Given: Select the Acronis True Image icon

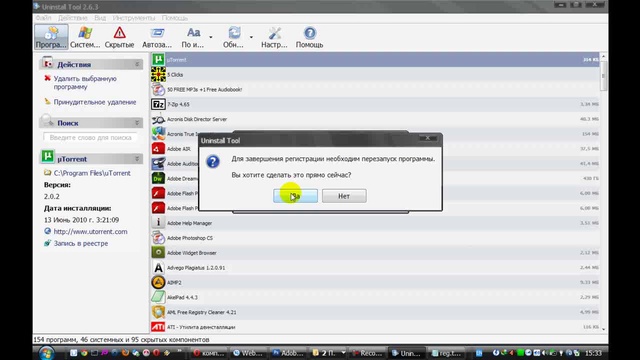Looking at the screenshot, I should click(158, 134).
